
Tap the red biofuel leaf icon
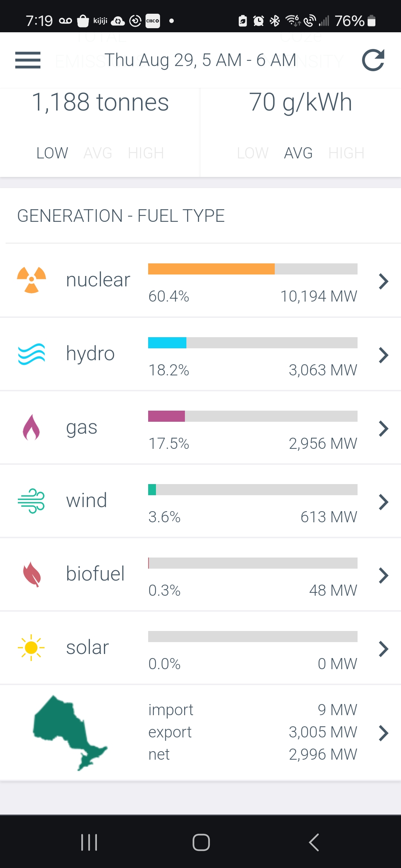pyautogui.click(x=32, y=574)
